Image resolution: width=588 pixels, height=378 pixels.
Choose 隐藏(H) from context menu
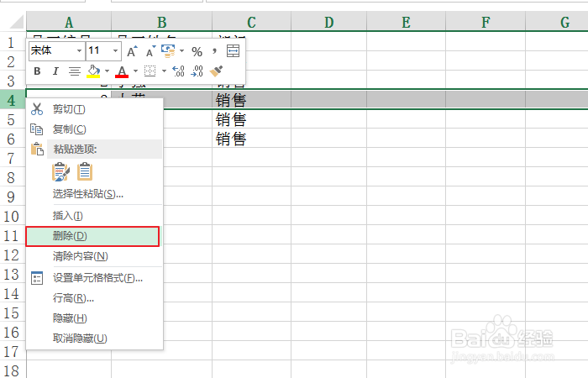94,318
